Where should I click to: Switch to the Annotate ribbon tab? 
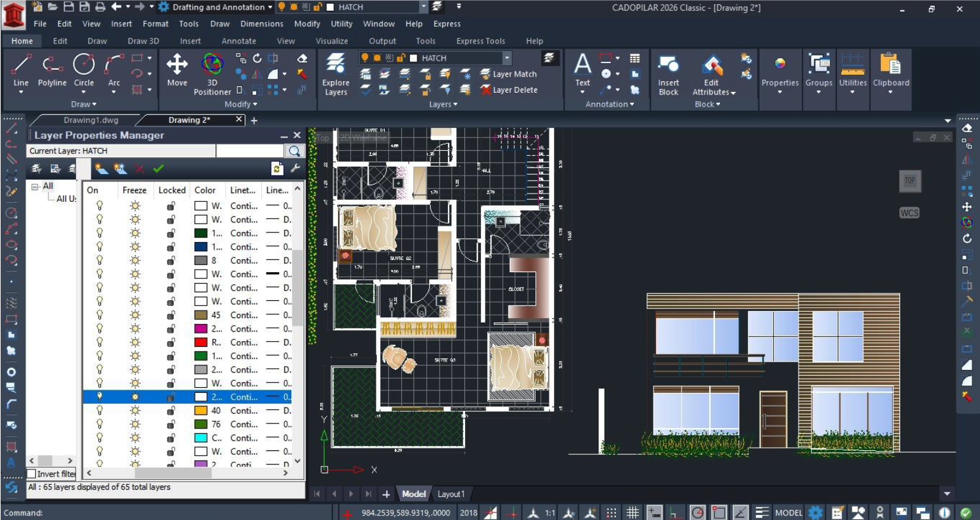238,41
